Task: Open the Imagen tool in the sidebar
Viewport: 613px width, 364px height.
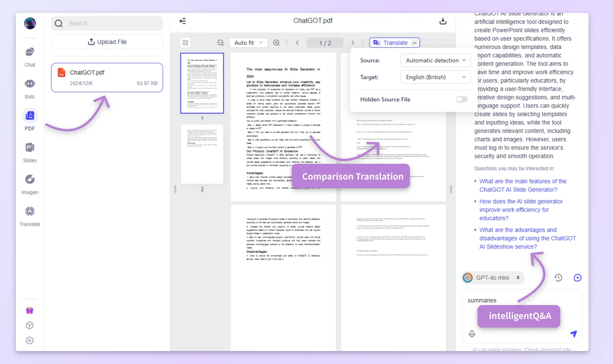Action: pos(30,184)
